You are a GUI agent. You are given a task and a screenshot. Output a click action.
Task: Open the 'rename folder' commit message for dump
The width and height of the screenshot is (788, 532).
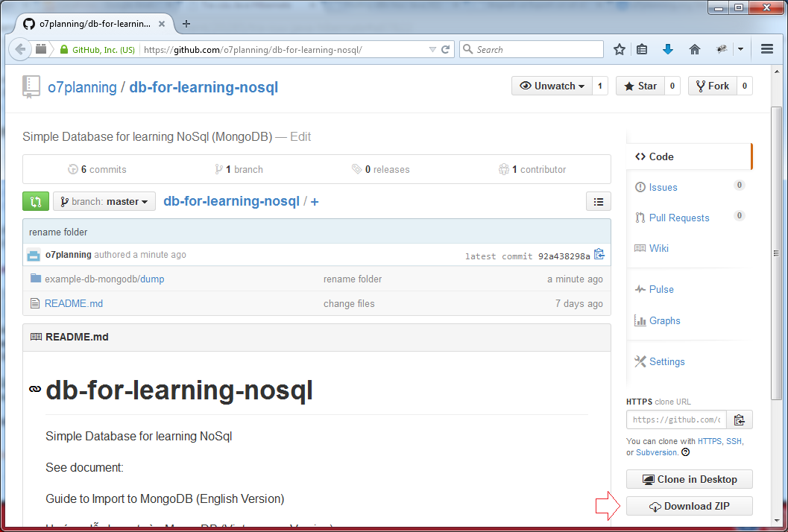point(353,279)
